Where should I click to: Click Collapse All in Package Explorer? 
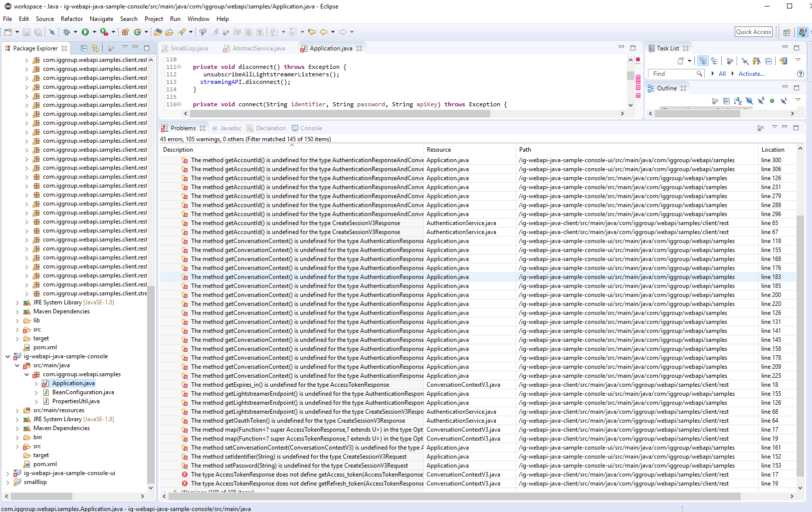84,48
